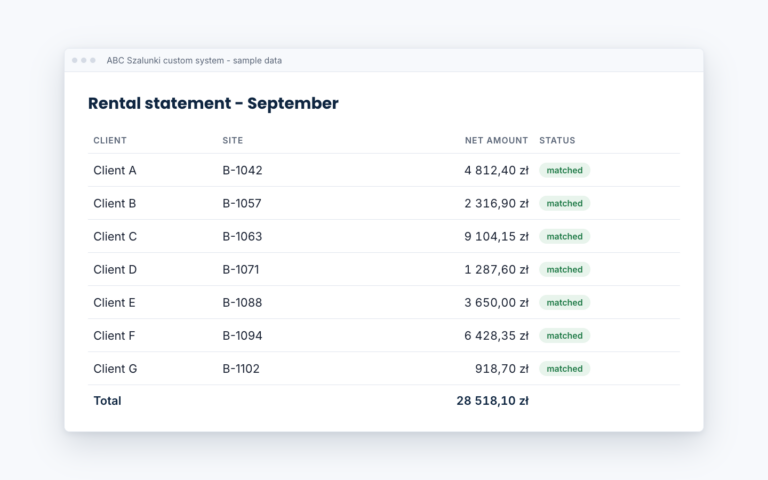The height and width of the screenshot is (480, 768).
Task: Click the matched badge for Client E
Action: pyautogui.click(x=565, y=303)
